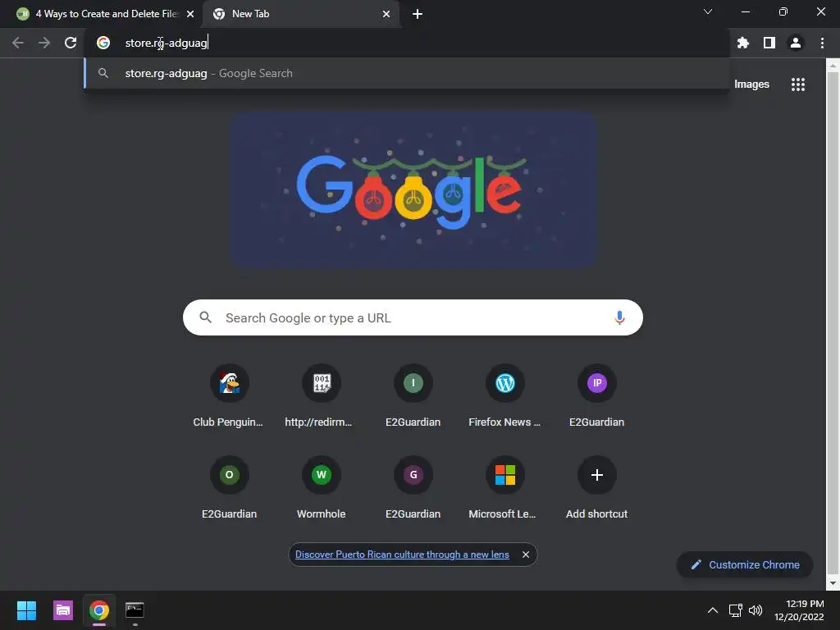Open the E2Guardian shortcut with O icon
The width and height of the screenshot is (840, 630).
click(229, 488)
